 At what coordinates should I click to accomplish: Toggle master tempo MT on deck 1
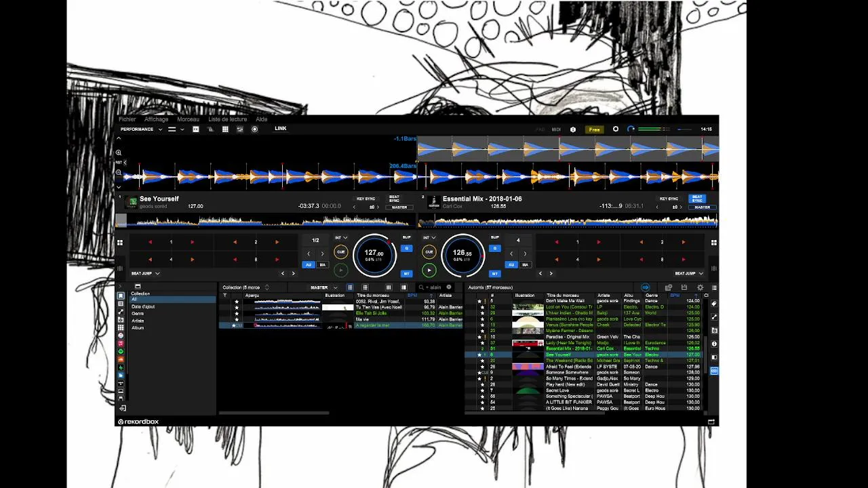click(x=406, y=274)
